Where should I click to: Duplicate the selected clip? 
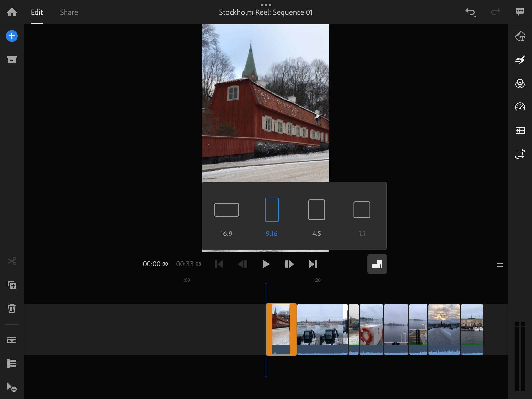12,285
